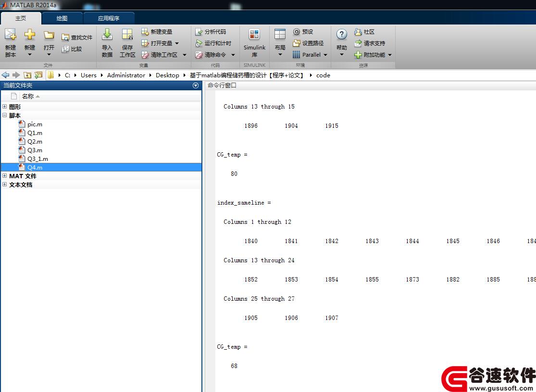Switch to the 应用程序 (Apps) tab

[109, 18]
